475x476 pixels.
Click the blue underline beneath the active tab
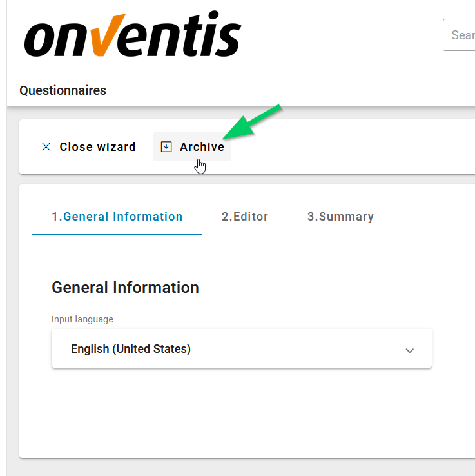[117, 234]
